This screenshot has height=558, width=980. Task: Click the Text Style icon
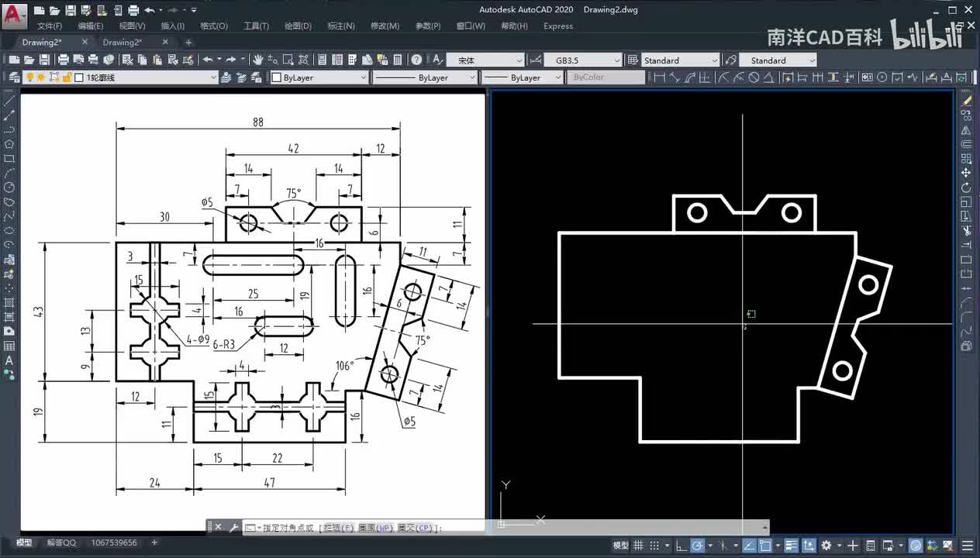pyautogui.click(x=437, y=60)
